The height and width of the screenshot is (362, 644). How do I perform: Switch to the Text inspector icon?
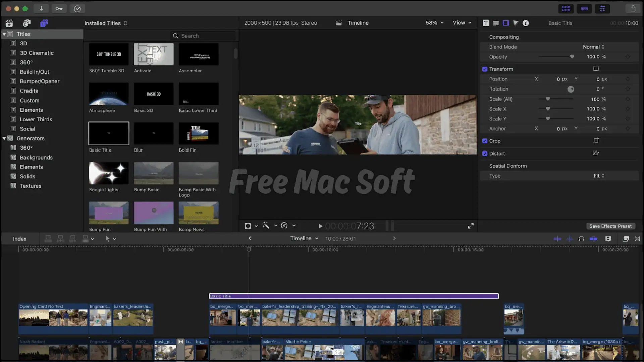click(486, 23)
